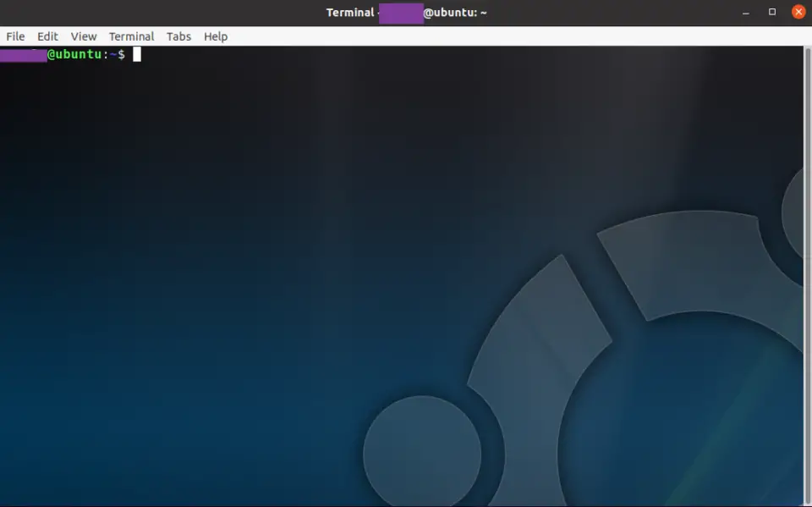Open the Terminal menu
The height and width of the screenshot is (507, 812).
pos(131,36)
